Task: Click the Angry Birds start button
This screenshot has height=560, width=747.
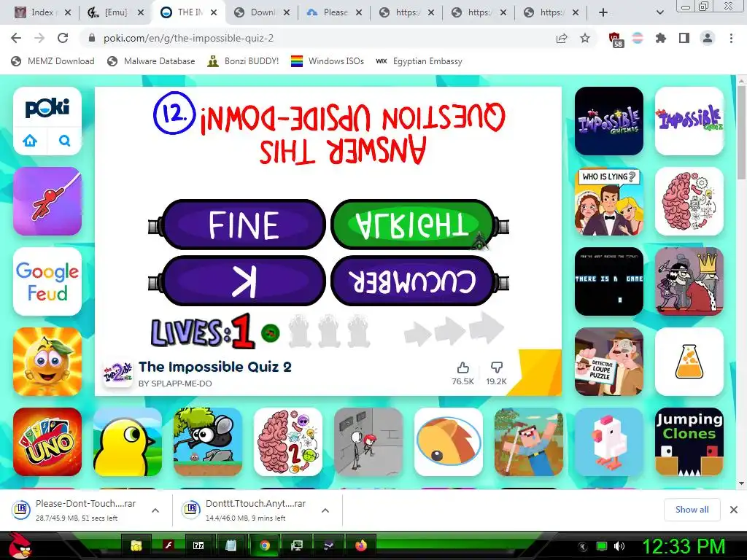Action: pos(21,545)
